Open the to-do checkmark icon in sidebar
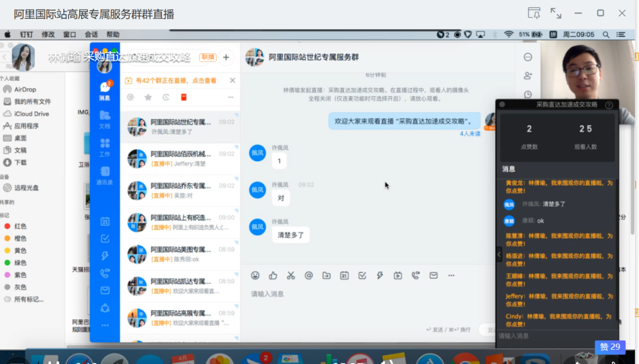 pos(105,239)
